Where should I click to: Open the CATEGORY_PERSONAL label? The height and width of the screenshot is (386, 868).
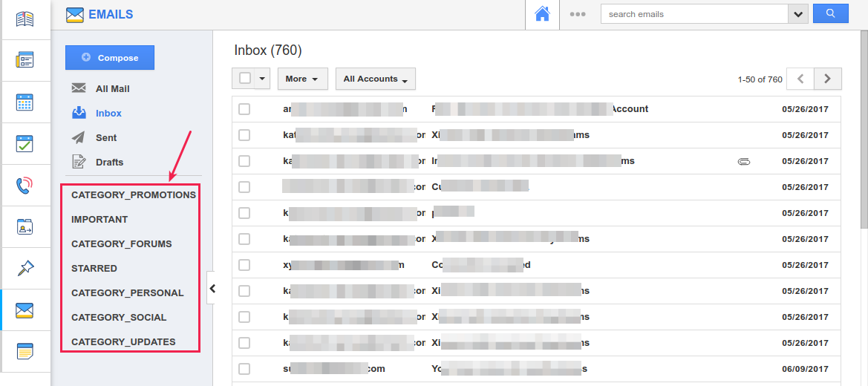click(x=127, y=292)
